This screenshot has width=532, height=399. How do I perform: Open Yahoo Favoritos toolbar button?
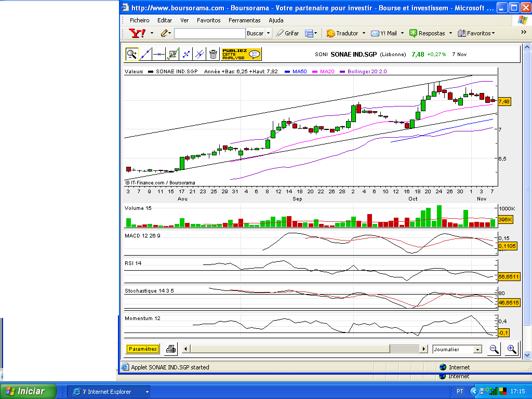[x=476, y=33]
